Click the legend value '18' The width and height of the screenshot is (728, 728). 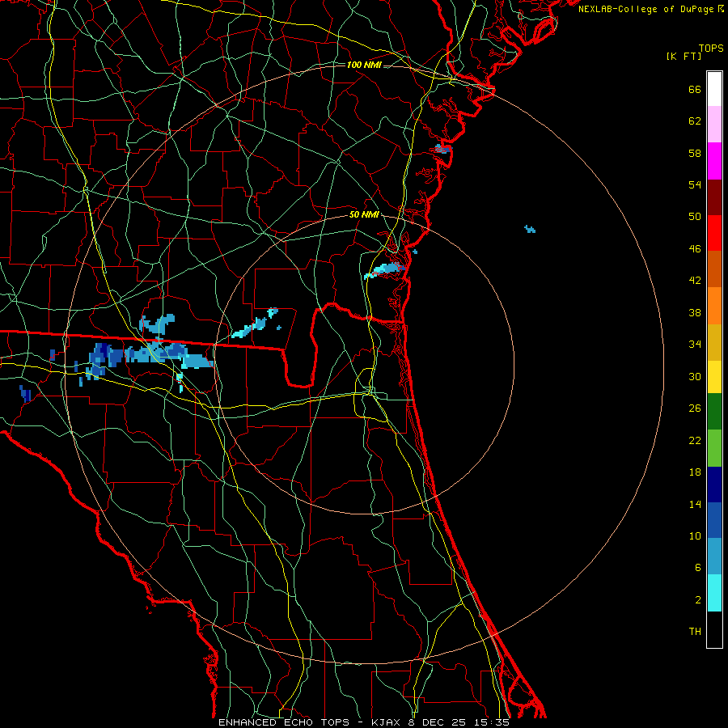click(x=695, y=472)
